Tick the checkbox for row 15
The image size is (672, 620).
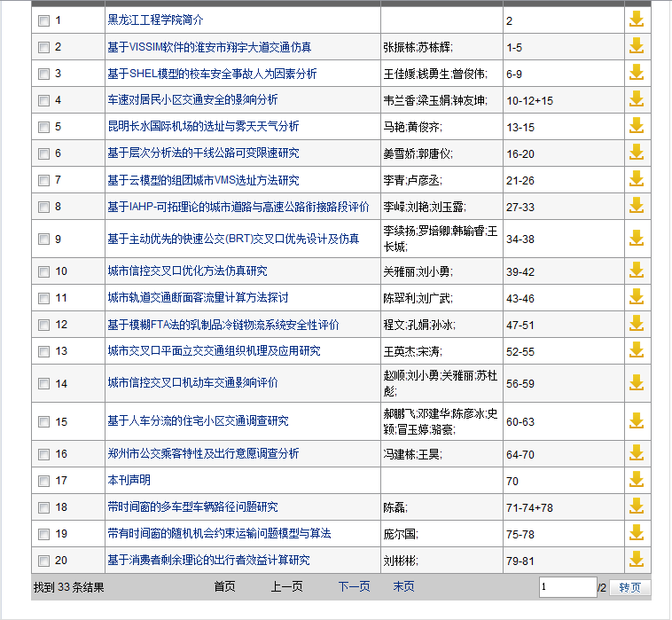point(43,422)
